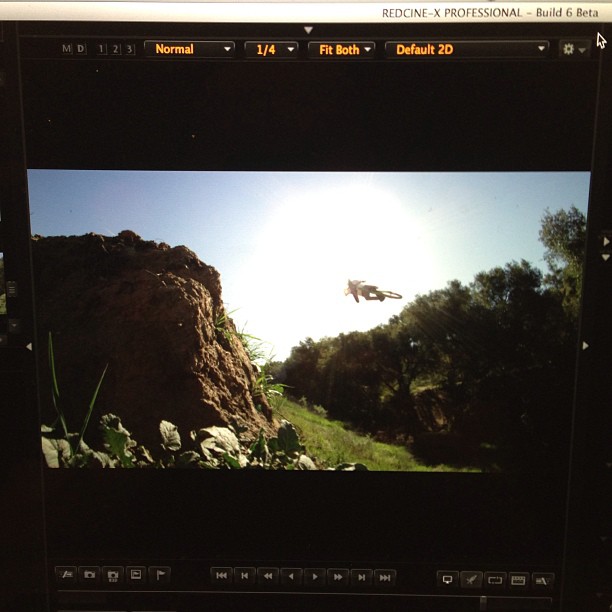Jump to the first frame of clip
This screenshot has height=612, width=612.
(222, 576)
